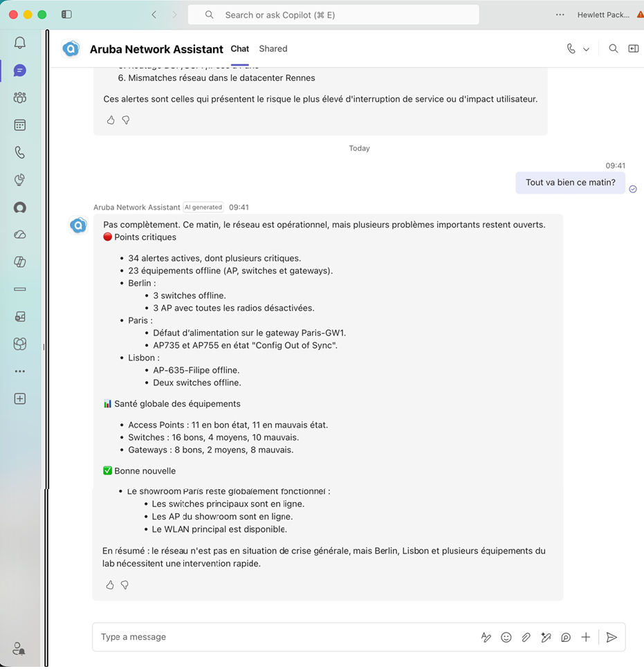Attach a file with paperclip icon

point(526,637)
